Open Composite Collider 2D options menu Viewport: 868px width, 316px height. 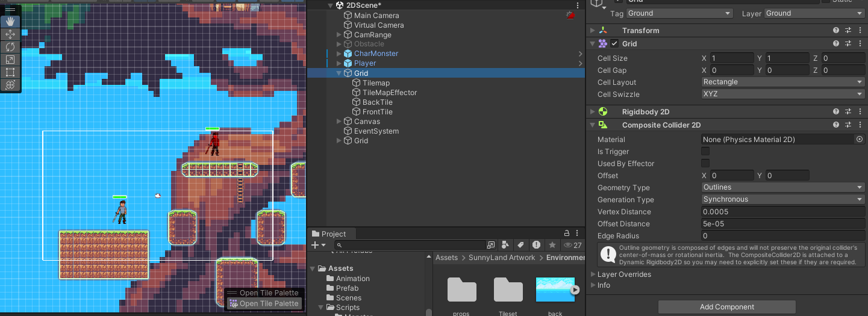(x=859, y=125)
